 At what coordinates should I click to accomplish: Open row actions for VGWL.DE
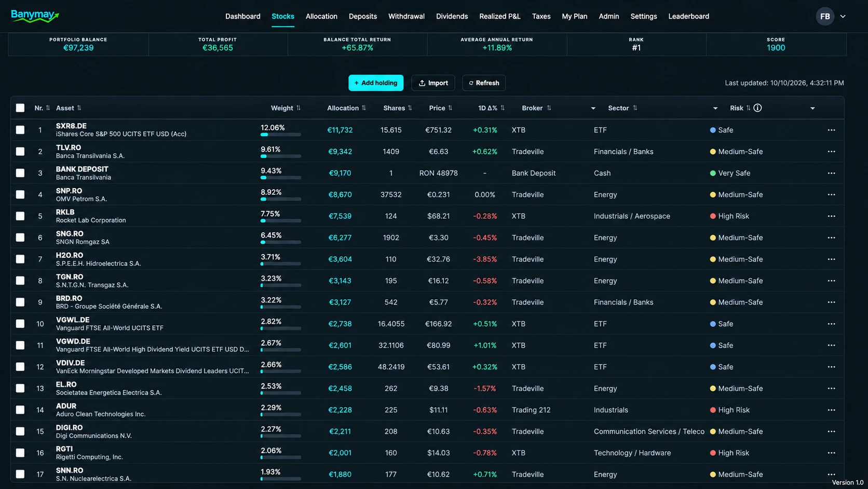tap(831, 324)
